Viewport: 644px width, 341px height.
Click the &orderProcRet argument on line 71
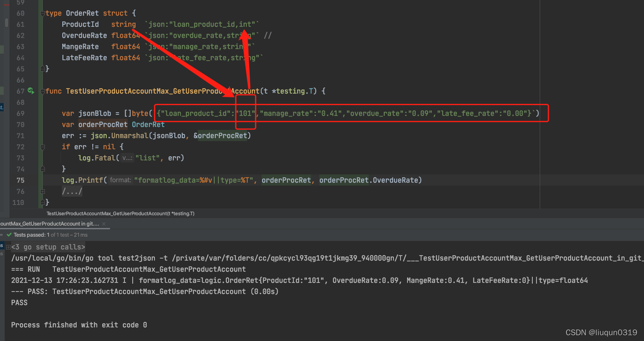tap(220, 136)
